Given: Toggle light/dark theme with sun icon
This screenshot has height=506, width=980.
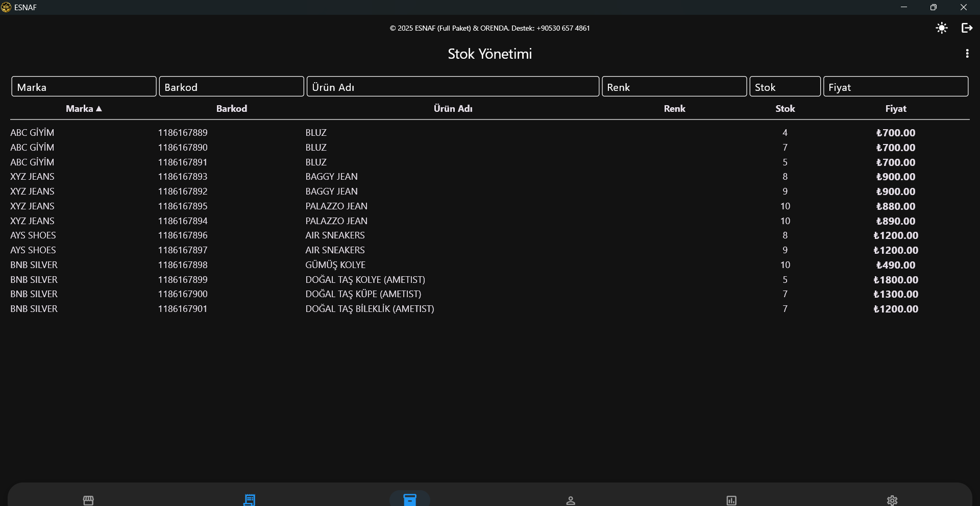Looking at the screenshot, I should tap(942, 28).
